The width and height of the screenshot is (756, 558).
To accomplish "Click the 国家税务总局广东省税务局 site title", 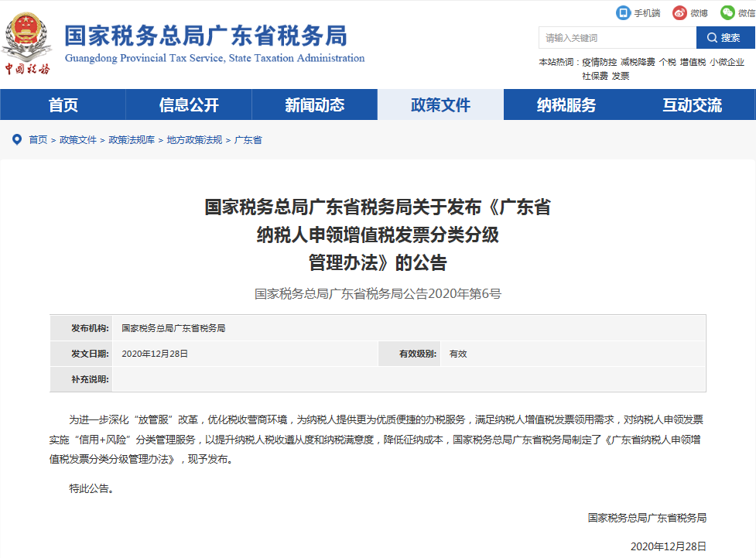I will pyautogui.click(x=206, y=36).
